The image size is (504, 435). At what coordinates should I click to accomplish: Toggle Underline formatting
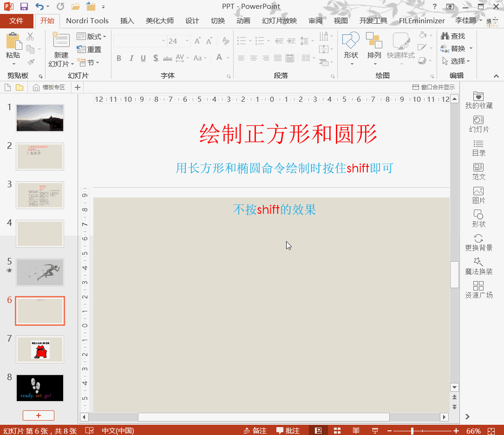pos(144,58)
